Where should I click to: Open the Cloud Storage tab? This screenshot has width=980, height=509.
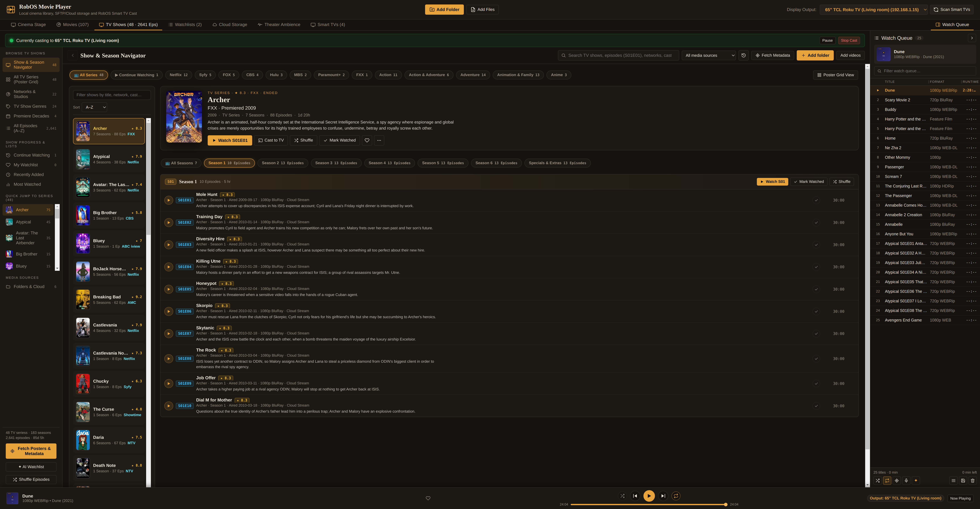click(230, 25)
